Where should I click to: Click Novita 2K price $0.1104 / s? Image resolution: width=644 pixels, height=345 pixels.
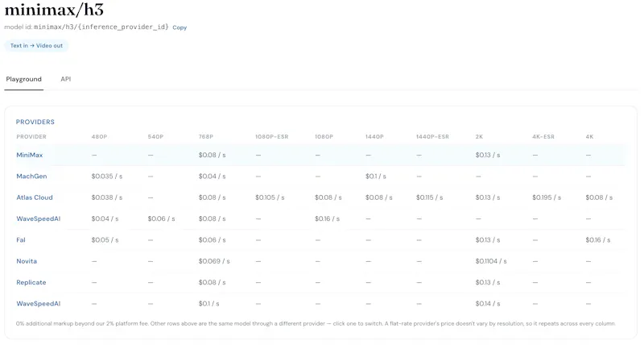coord(491,261)
